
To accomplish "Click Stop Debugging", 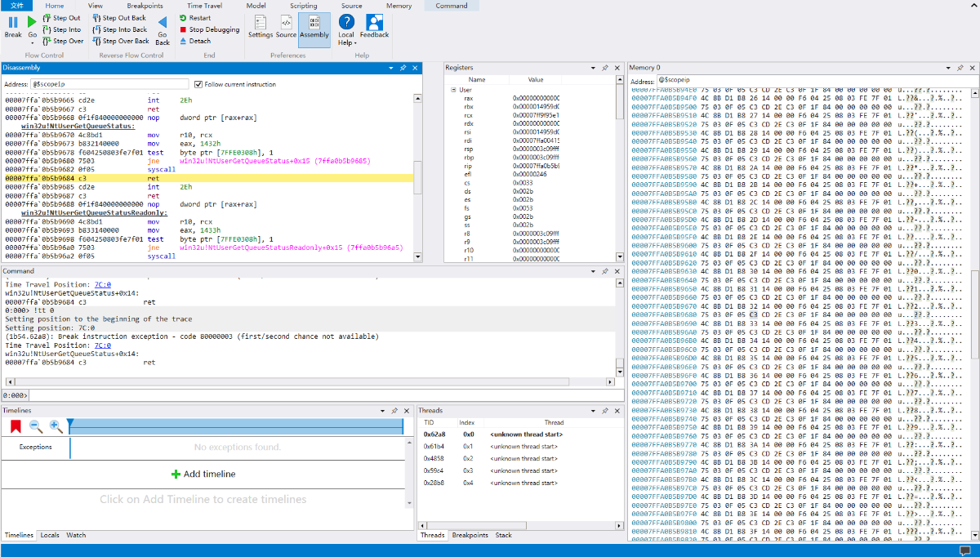I will [x=210, y=29].
